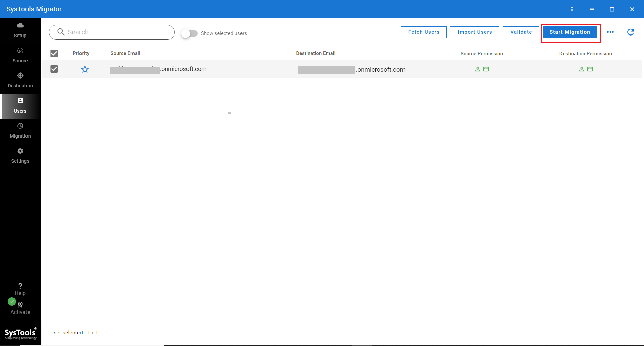Open the Setup section in sidebar
The width and height of the screenshot is (644, 346).
(20, 30)
